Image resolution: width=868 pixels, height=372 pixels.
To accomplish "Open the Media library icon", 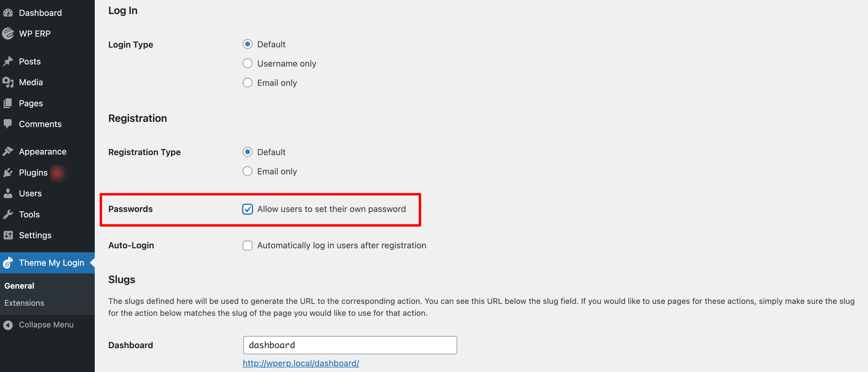I will click(8, 82).
